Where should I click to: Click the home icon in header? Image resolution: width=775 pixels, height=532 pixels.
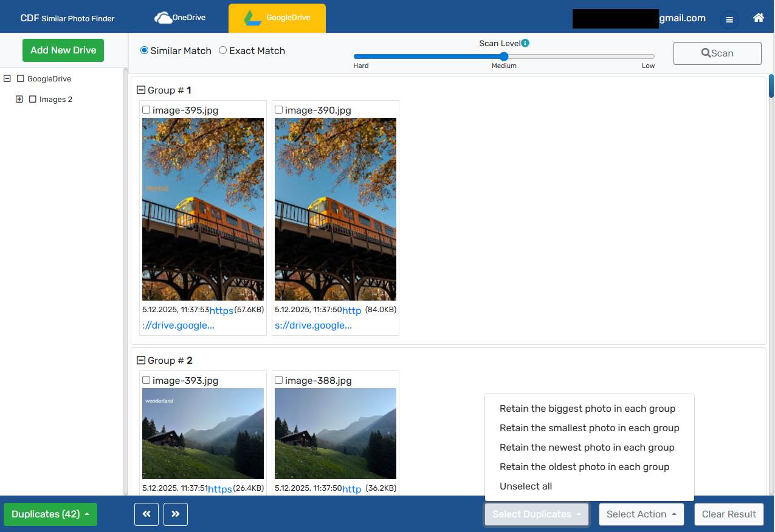[x=758, y=18]
